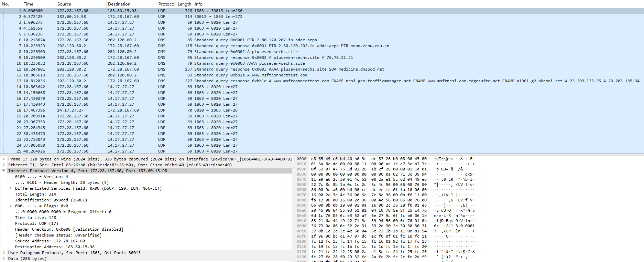644x262 pixels.
Task: Select Source Address: 172.28.167.60 field
Action: pyautogui.click(x=50, y=241)
